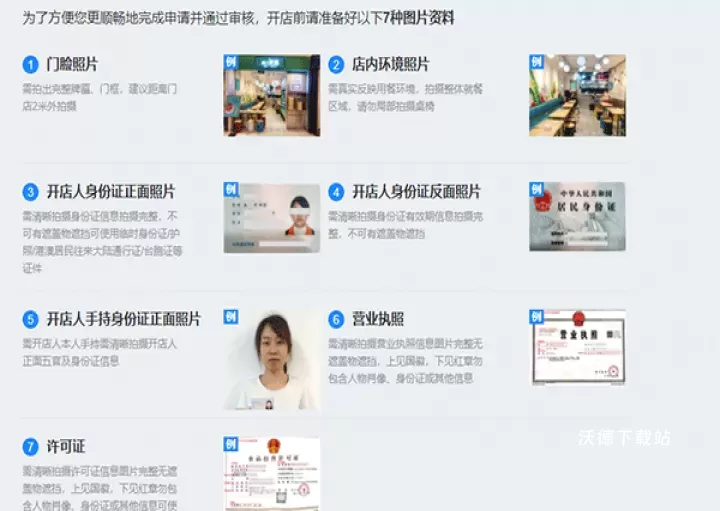Screen dimensions: 720x511
Task: Click the number 3 circle icon
Action: (30, 192)
